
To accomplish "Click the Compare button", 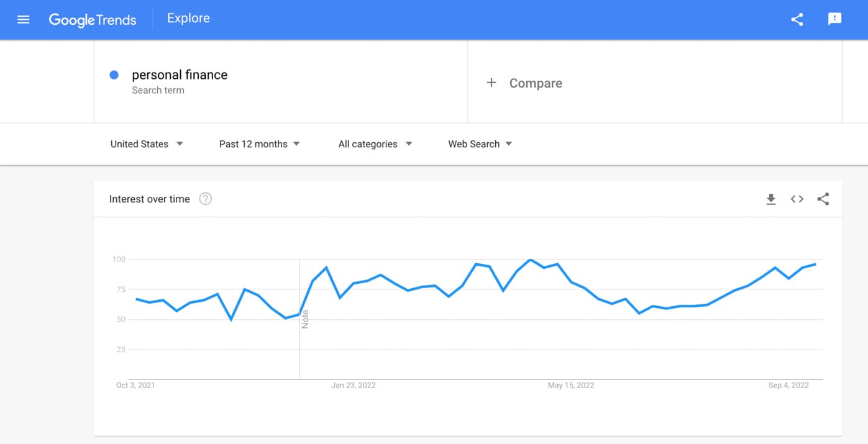I will point(535,83).
